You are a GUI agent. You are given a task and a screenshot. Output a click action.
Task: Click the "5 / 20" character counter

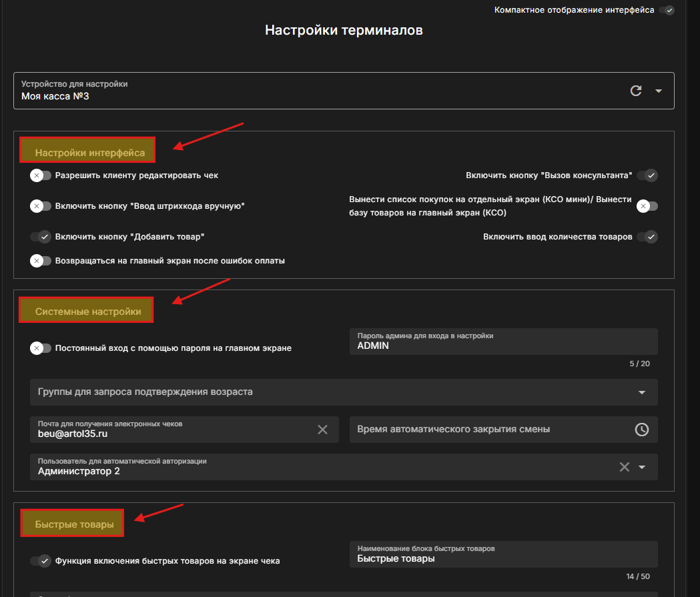pyautogui.click(x=640, y=364)
